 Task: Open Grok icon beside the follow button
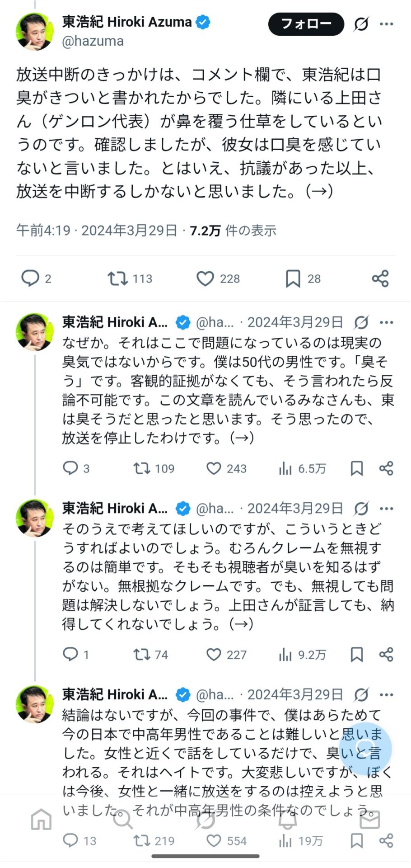[x=361, y=24]
